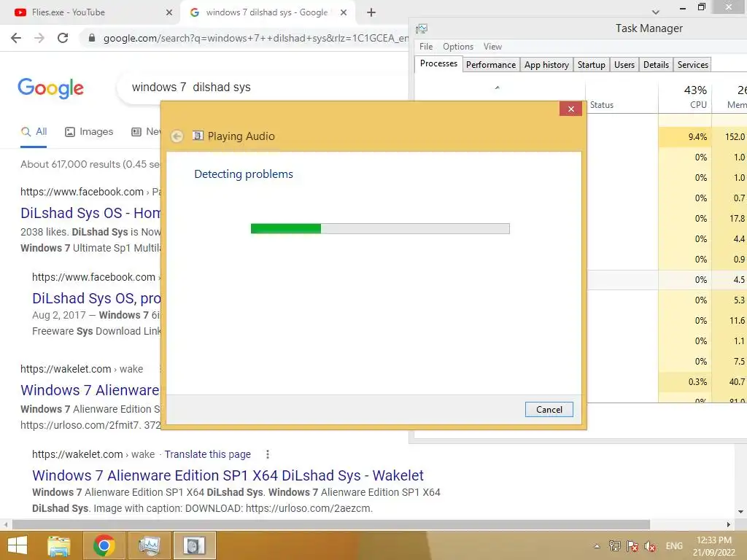Image resolution: width=747 pixels, height=560 pixels.
Task: Click ENG language indicator in tray
Action: pyautogui.click(x=673, y=546)
